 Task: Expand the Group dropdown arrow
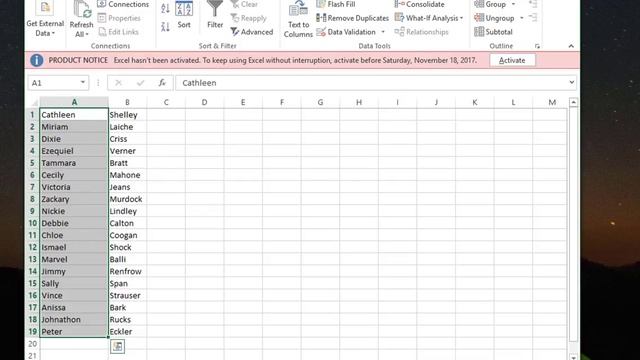(x=513, y=4)
